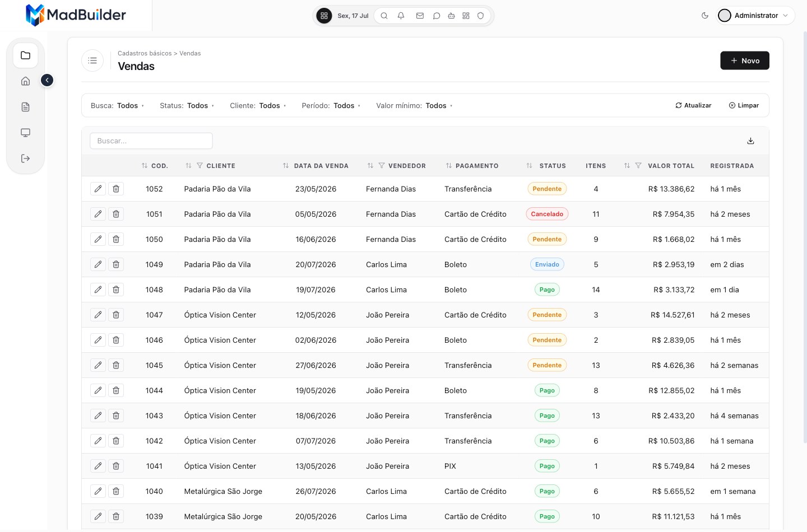Viewport: 807px width, 532px height.
Task: Open the Busca filter dropdown
Action: tap(117, 105)
